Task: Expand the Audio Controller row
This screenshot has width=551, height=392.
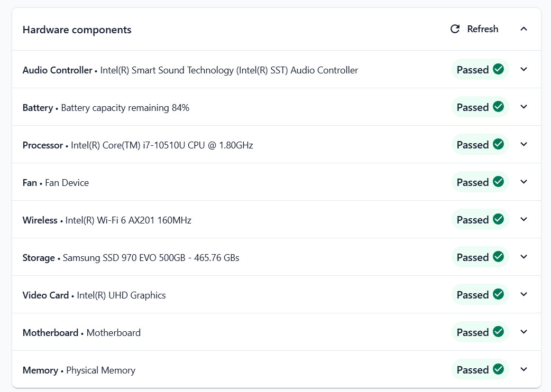Action: point(524,70)
